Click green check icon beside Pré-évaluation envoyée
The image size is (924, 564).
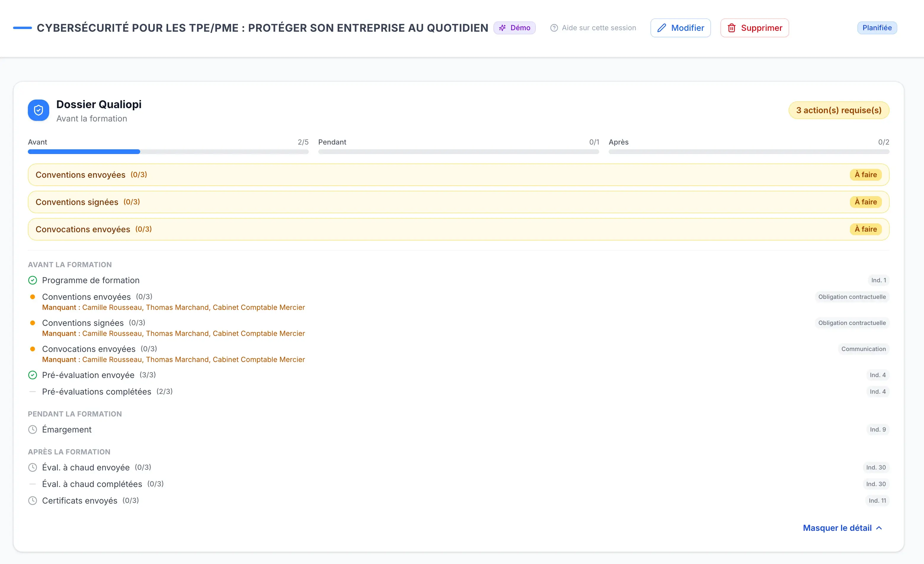(x=33, y=375)
